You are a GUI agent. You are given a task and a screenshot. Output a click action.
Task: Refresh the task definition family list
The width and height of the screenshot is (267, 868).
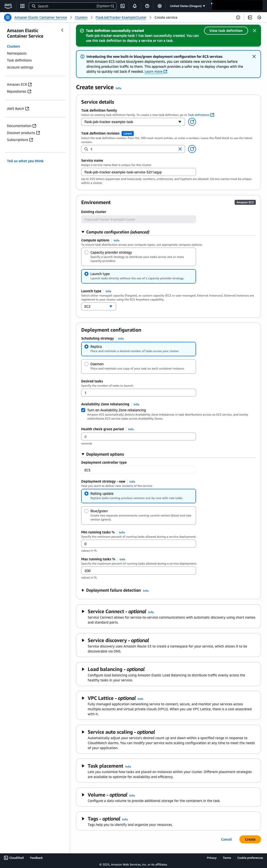pyautogui.click(x=192, y=122)
